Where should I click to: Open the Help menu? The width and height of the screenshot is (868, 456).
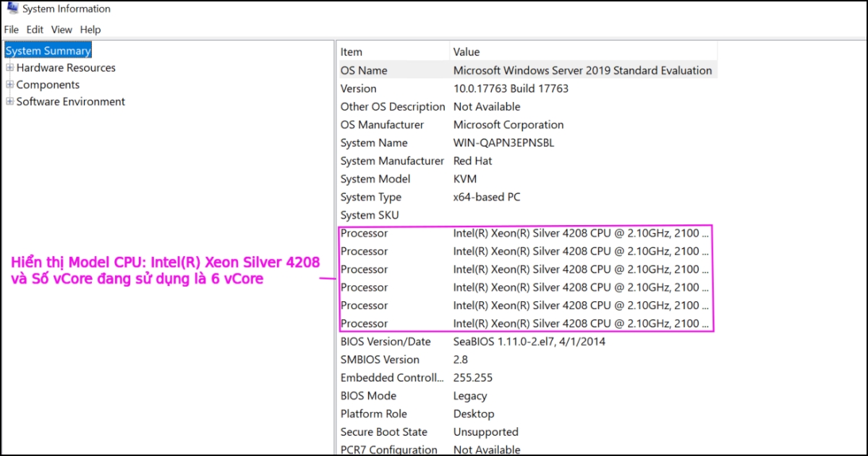[x=90, y=29]
